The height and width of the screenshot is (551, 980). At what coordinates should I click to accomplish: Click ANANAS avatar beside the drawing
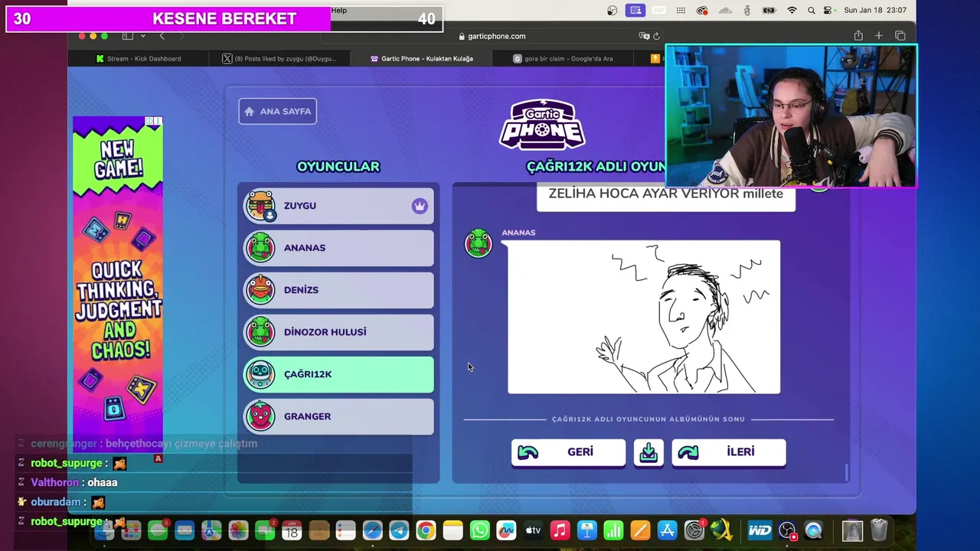(479, 243)
